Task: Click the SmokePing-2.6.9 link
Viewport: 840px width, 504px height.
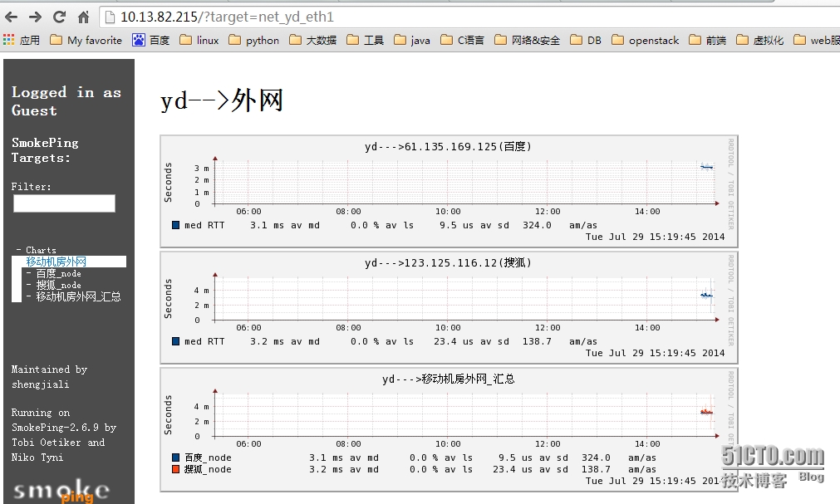Action: click(55, 428)
